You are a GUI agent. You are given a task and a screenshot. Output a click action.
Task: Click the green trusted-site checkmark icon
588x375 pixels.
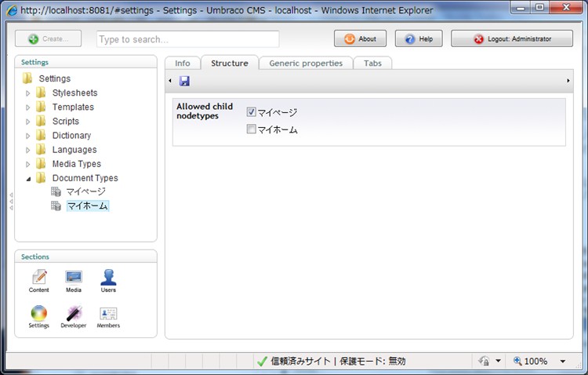(262, 361)
